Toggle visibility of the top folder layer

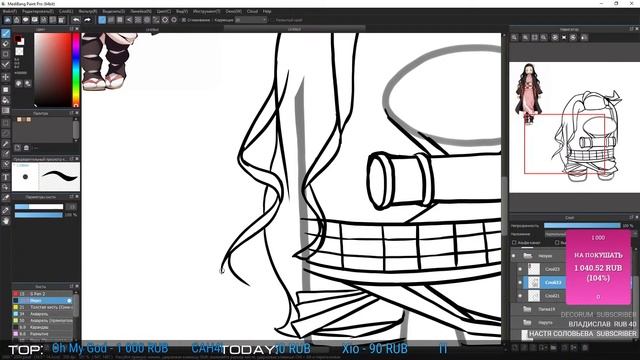[513, 256]
